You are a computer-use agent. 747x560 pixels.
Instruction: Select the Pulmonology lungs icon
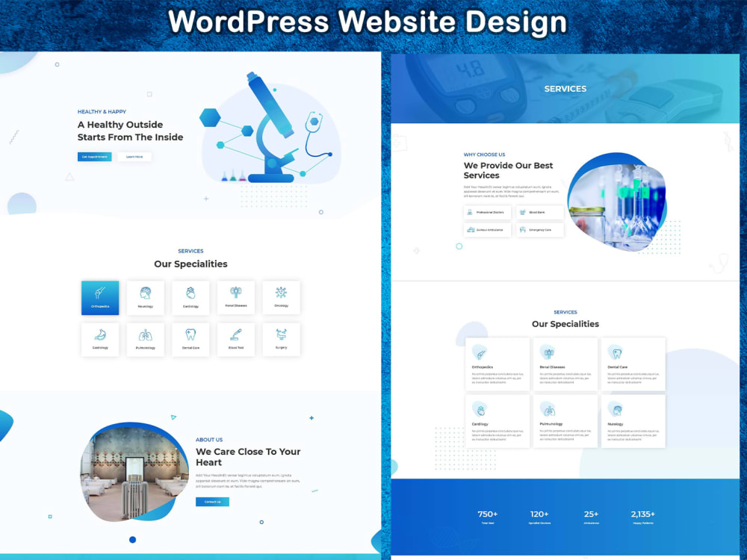(145, 334)
